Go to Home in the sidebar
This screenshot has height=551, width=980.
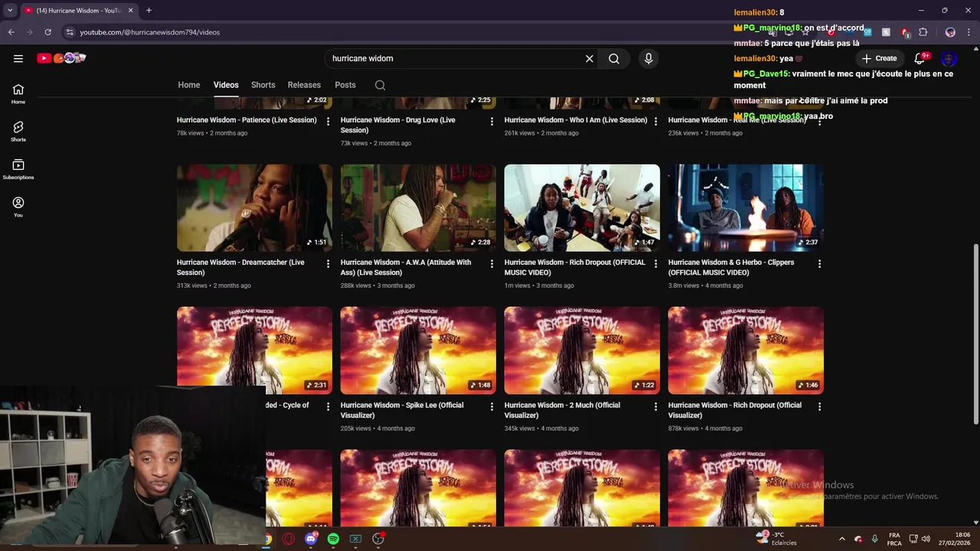pyautogui.click(x=18, y=93)
